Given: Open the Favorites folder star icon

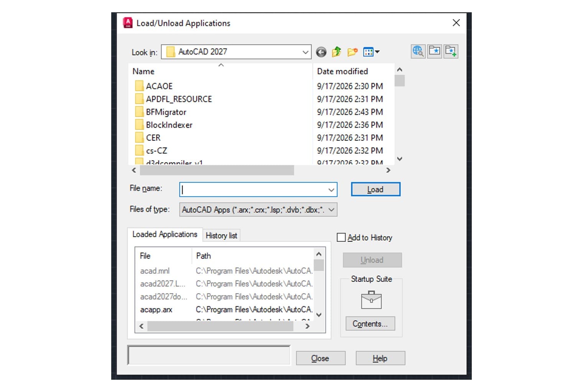Looking at the screenshot, I should 435,51.
